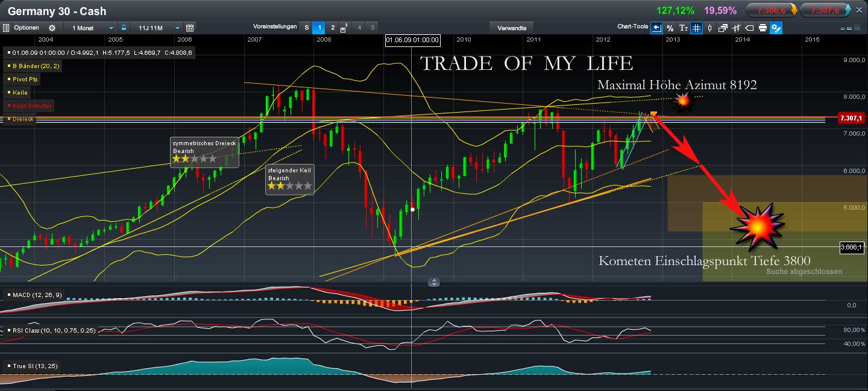The image size is (868, 391).
Task: Click the OHLC data legend row
Action: pyautogui.click(x=99, y=52)
